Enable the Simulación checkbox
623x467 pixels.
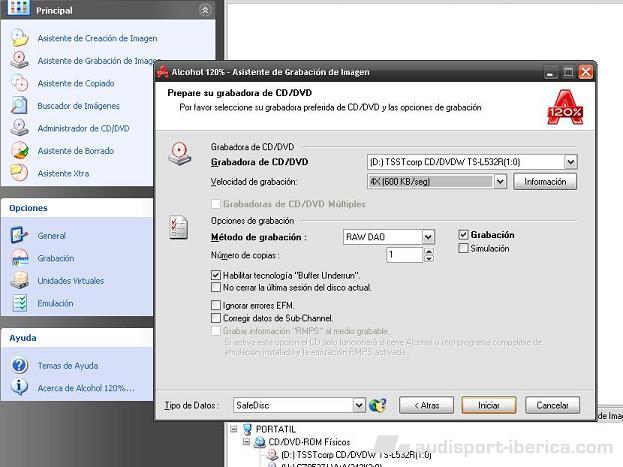click(463, 248)
